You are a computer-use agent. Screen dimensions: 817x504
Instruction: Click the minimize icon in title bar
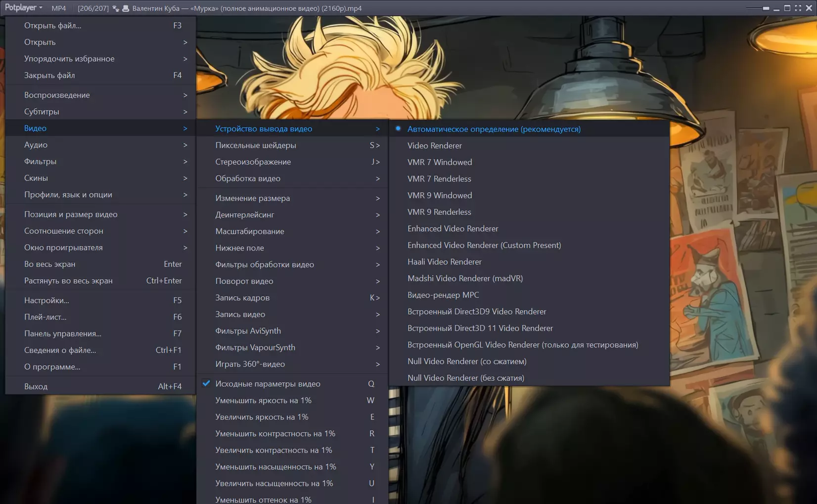pyautogui.click(x=776, y=9)
